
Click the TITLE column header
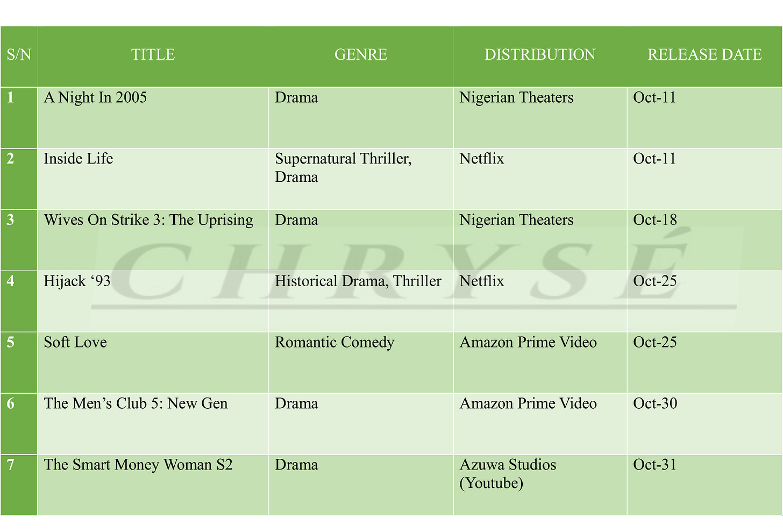[153, 54]
